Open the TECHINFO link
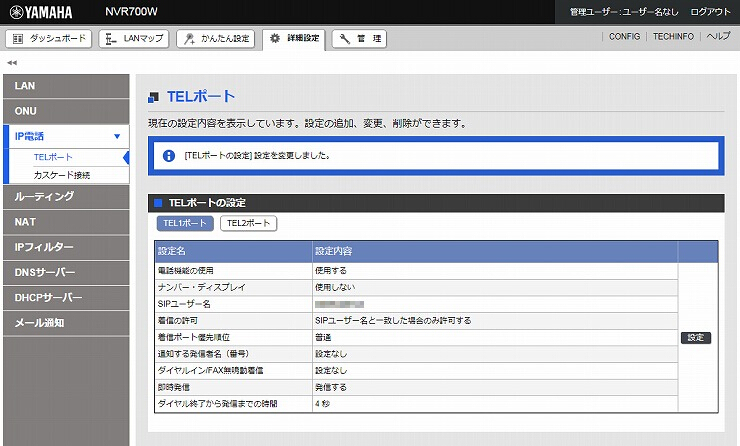Viewport: 740px width, 446px height. tap(673, 36)
